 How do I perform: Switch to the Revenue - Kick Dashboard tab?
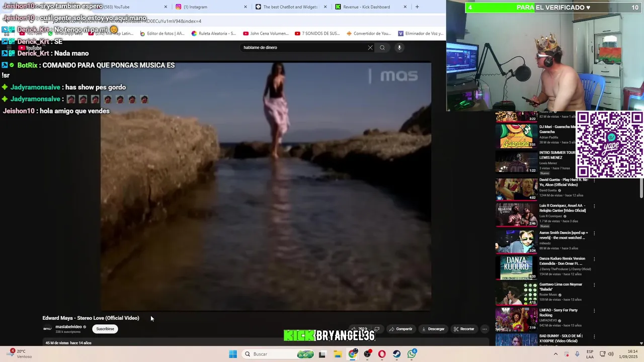371,7
